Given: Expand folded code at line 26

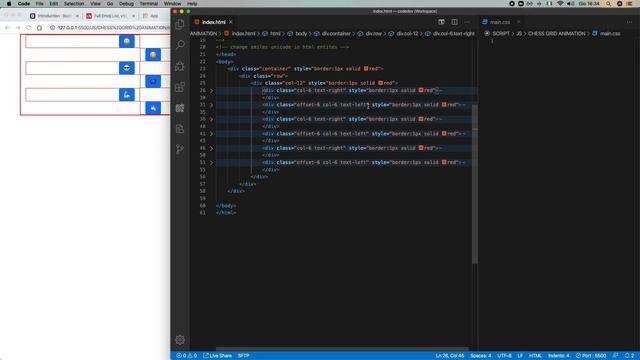Looking at the screenshot, I should pos(211,91).
